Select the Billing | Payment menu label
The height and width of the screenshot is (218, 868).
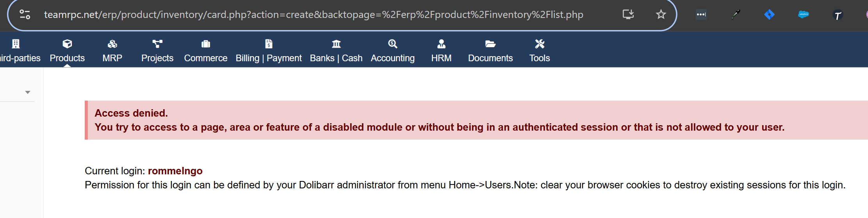click(x=269, y=58)
